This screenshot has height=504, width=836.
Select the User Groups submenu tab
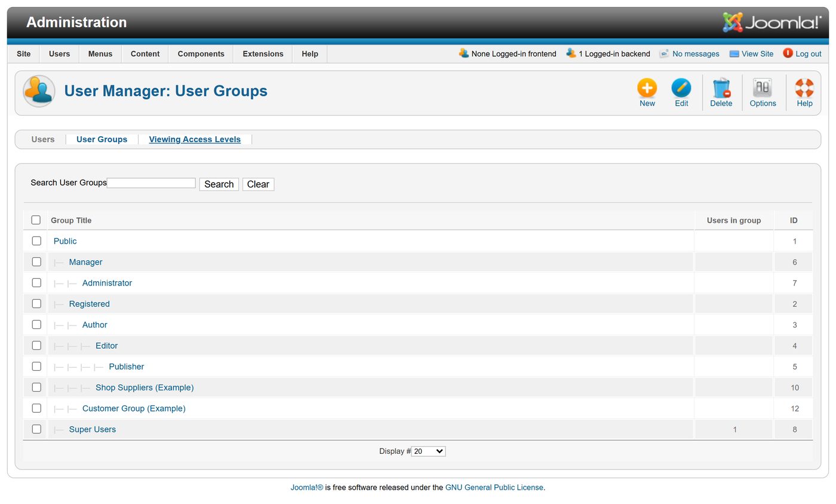pyautogui.click(x=102, y=139)
